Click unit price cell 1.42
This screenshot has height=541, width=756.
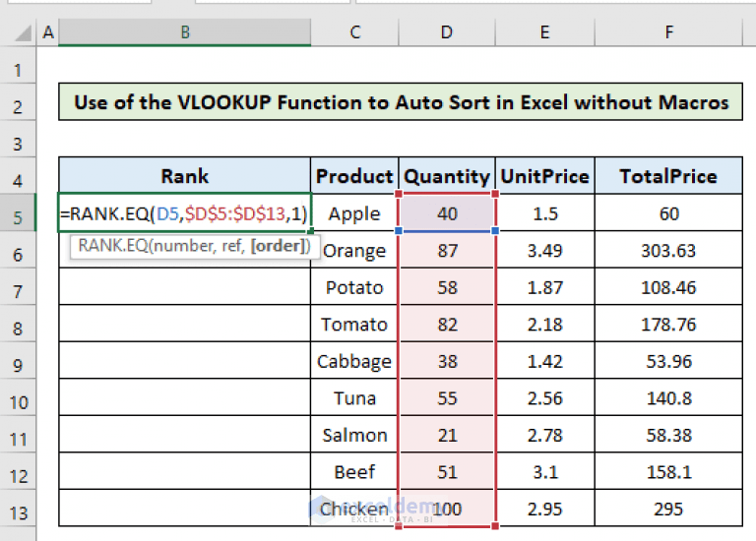point(544,361)
